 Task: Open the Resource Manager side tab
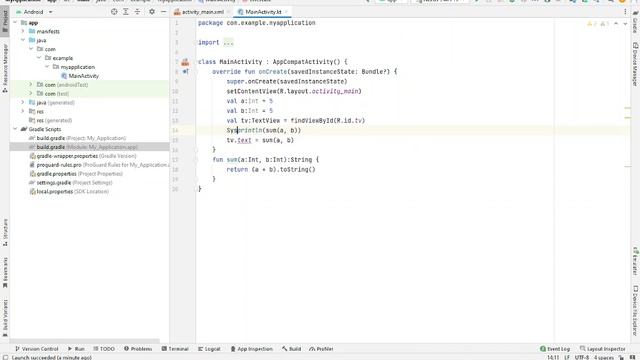pos(5,68)
